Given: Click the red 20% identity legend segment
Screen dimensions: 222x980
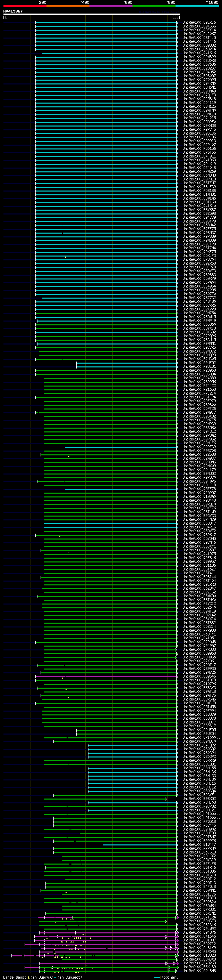Looking at the screenshot, I should coord(25,6).
